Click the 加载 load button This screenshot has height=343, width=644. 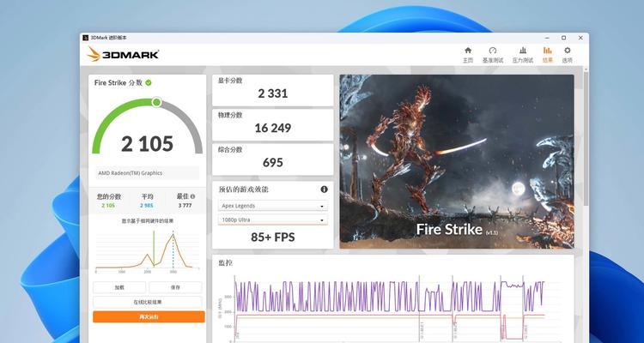(x=119, y=287)
